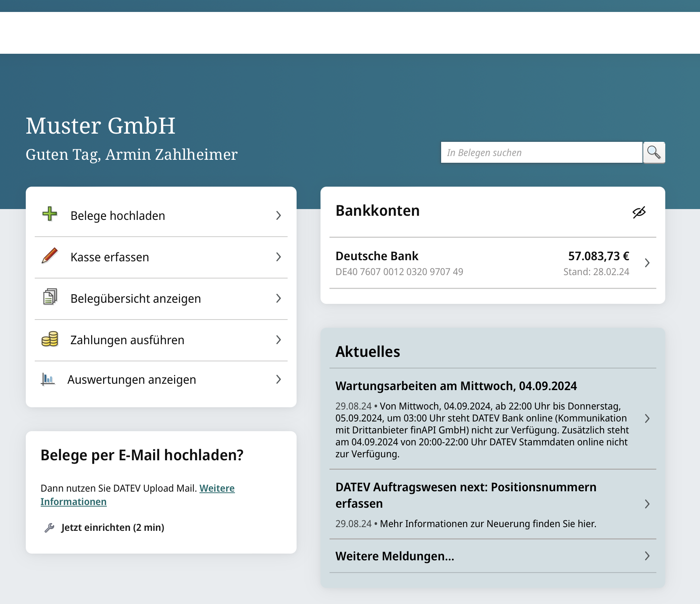The image size is (700, 604).
Task: Open DATEV Auftragswesen next news chevron
Action: tap(647, 504)
